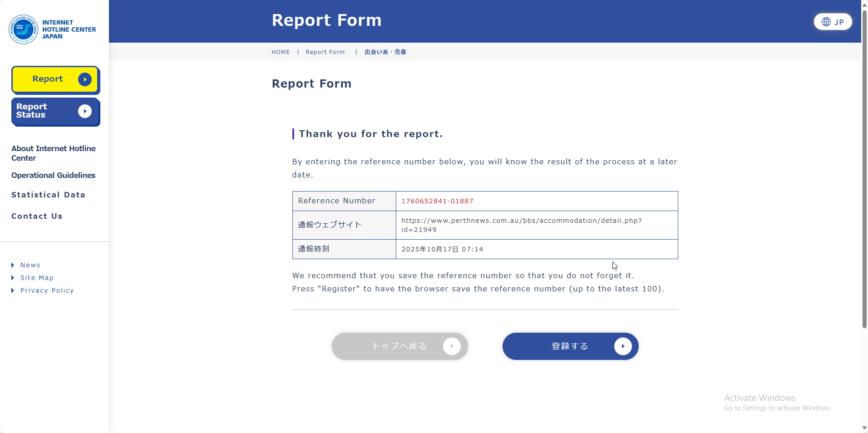This screenshot has width=868, height=433.
Task: Click the arrow icon on the yellow Report button
Action: [x=85, y=79]
